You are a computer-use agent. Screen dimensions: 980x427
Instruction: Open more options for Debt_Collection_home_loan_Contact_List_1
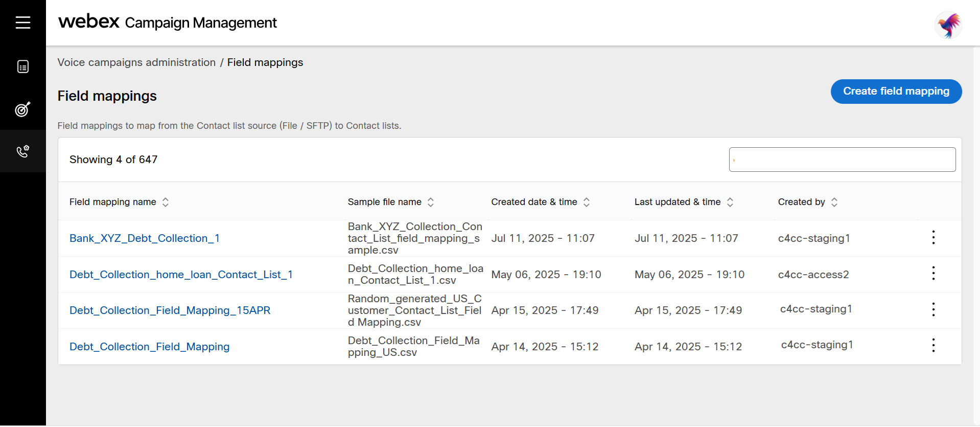click(933, 274)
